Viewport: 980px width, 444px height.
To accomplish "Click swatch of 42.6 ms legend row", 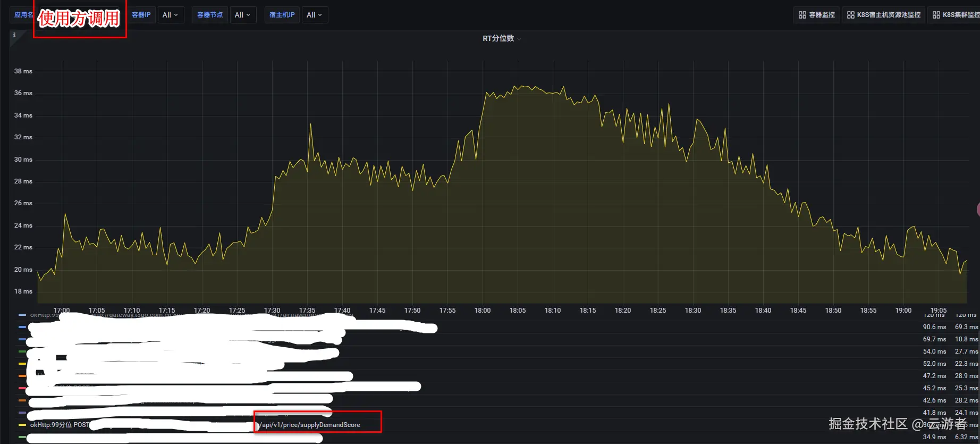I will (x=22, y=400).
